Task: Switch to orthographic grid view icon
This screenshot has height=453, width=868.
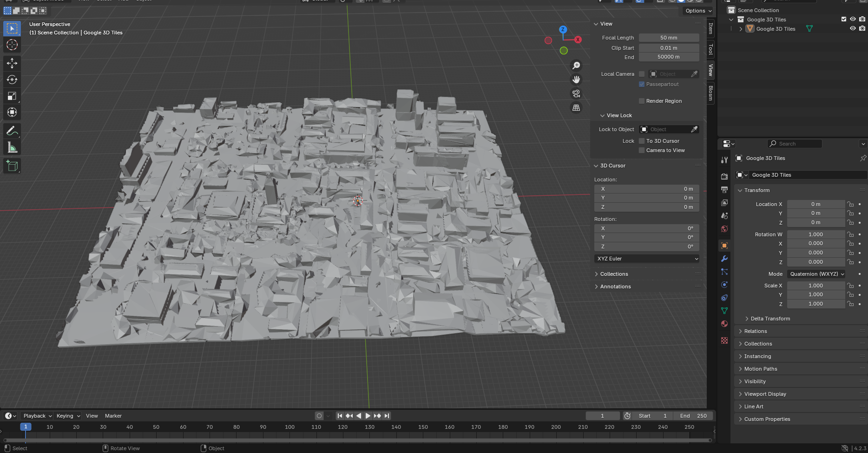Action: pos(576,108)
